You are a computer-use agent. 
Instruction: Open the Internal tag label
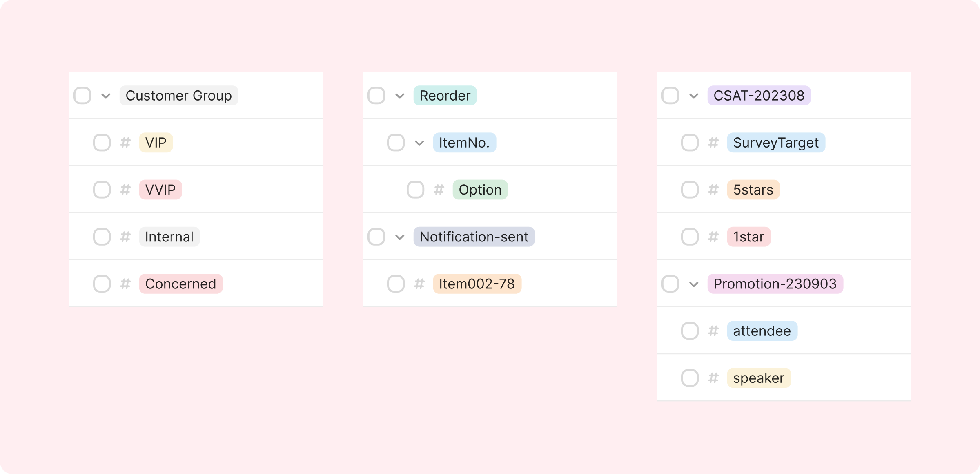point(169,237)
